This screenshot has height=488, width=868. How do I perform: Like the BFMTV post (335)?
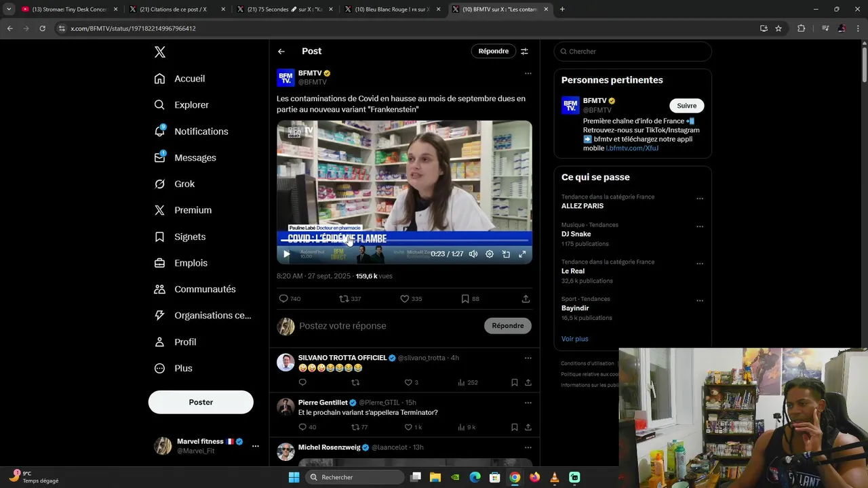click(411, 299)
